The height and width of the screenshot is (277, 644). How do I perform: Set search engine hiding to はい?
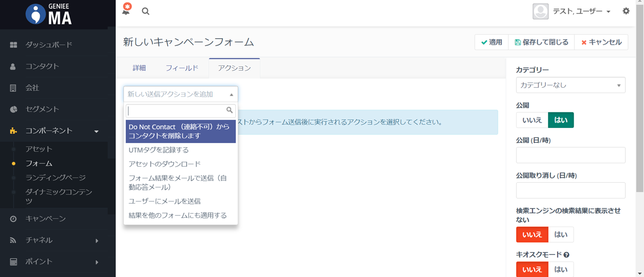[x=560, y=235]
